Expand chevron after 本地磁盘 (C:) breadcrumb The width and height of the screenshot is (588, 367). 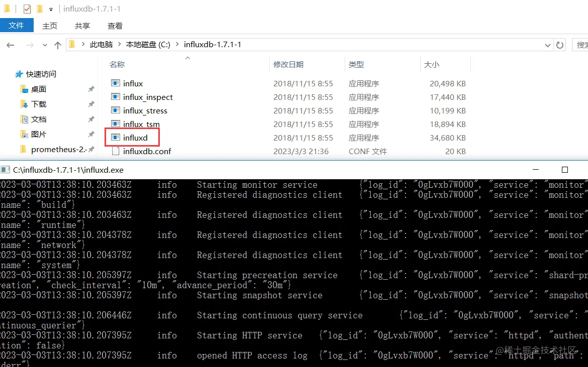177,45
